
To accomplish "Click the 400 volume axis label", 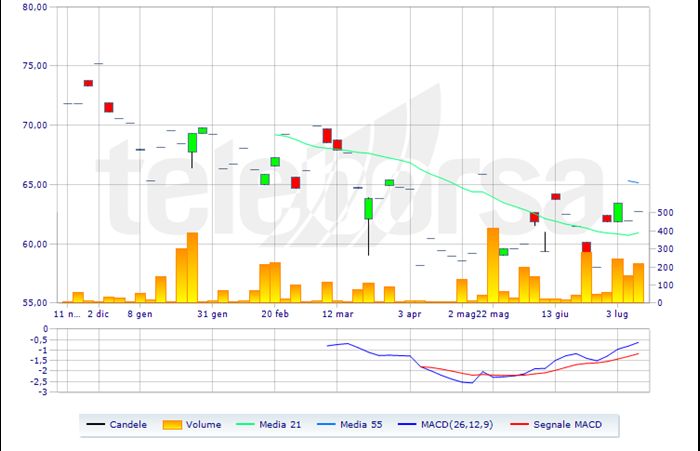I will tap(665, 231).
